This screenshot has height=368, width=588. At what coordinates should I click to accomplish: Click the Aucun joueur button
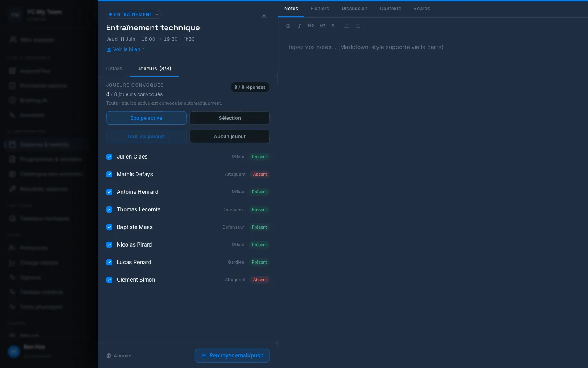click(x=229, y=137)
